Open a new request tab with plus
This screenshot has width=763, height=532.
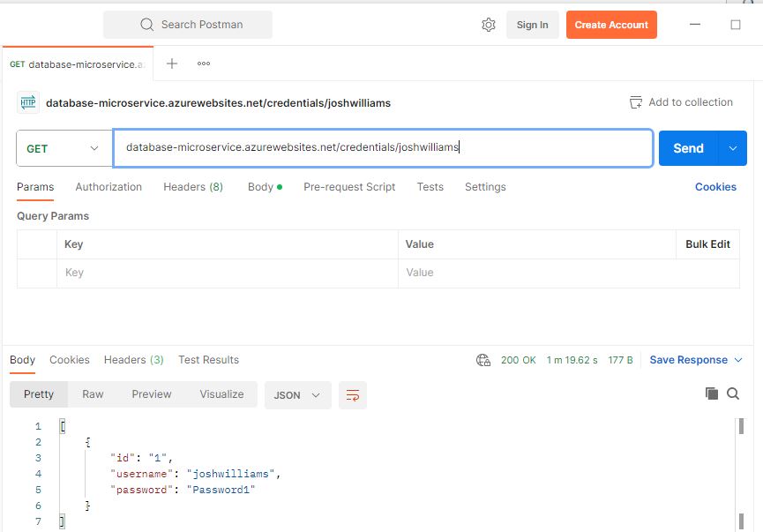click(171, 63)
